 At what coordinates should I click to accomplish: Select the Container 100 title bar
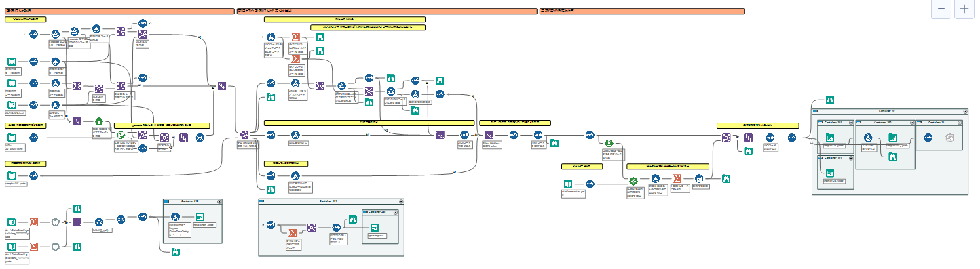coord(884,123)
